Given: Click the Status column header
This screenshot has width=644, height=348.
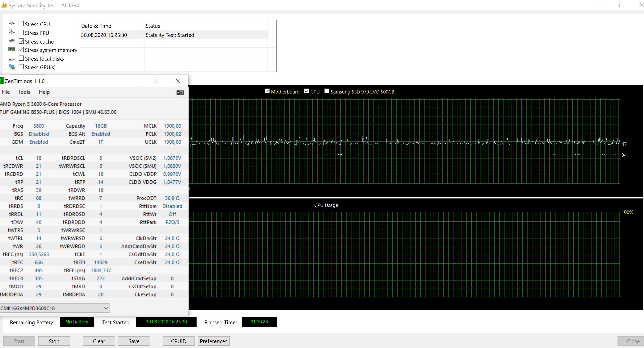Looking at the screenshot, I should point(206,26).
